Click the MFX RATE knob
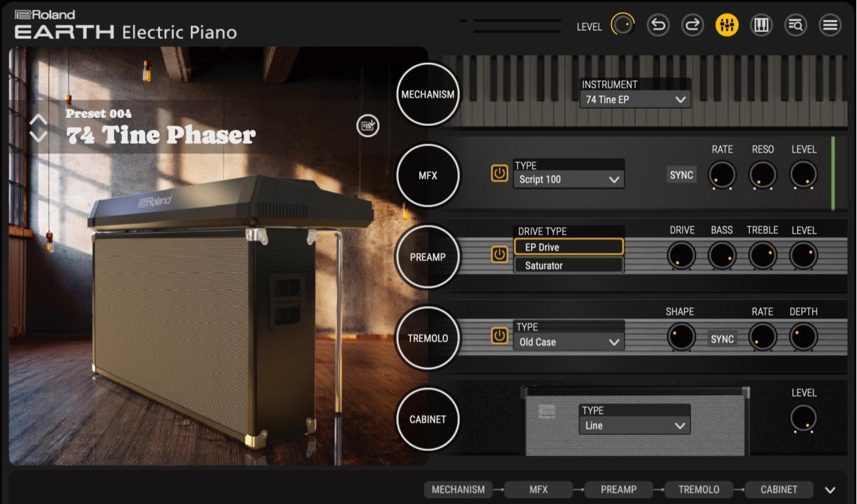Viewport: 857px width, 504px height. pos(722,175)
